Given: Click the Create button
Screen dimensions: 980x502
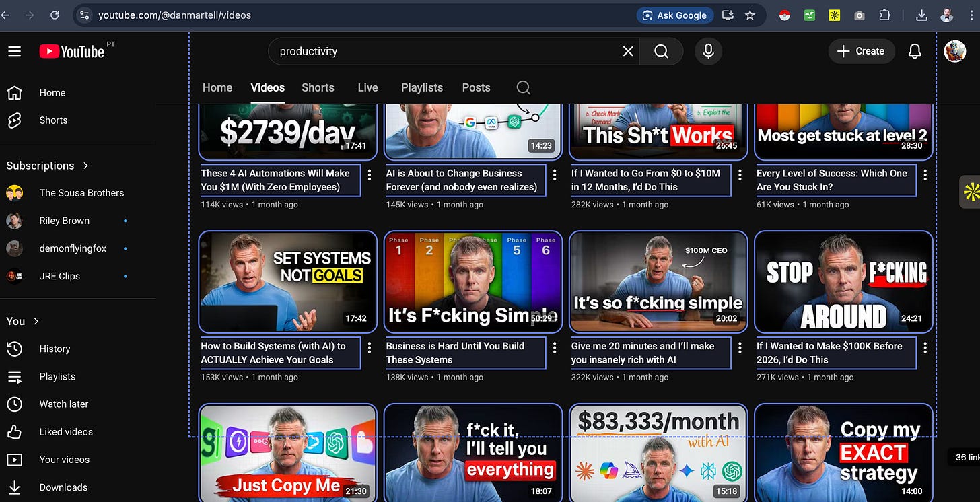Looking at the screenshot, I should pos(861,51).
